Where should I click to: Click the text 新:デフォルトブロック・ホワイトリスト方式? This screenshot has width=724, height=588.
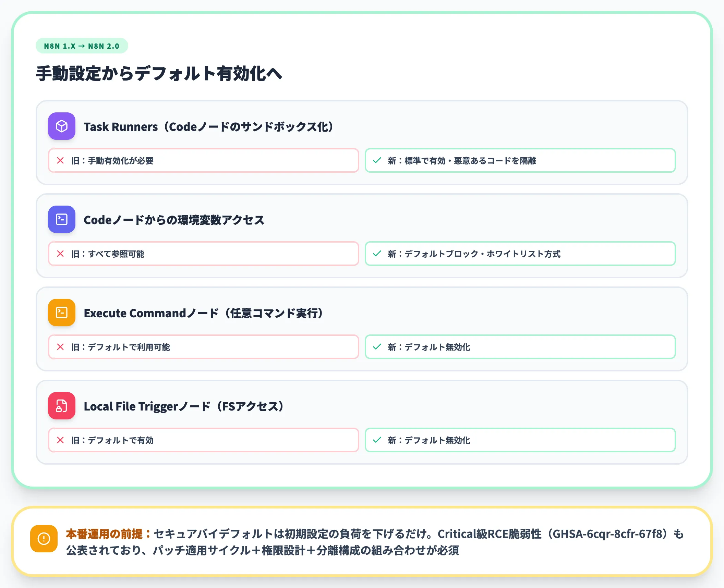click(474, 254)
